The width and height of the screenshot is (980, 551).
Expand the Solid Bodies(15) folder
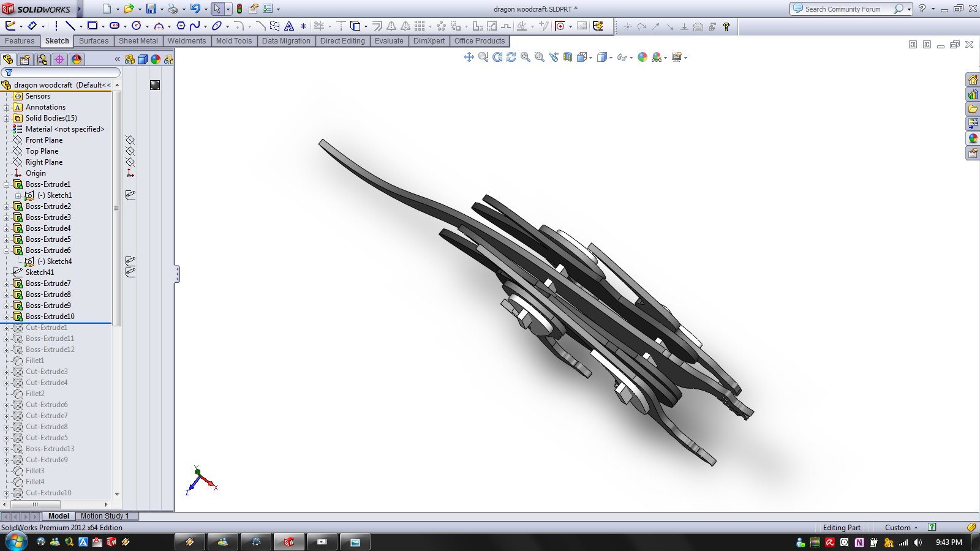[7, 118]
